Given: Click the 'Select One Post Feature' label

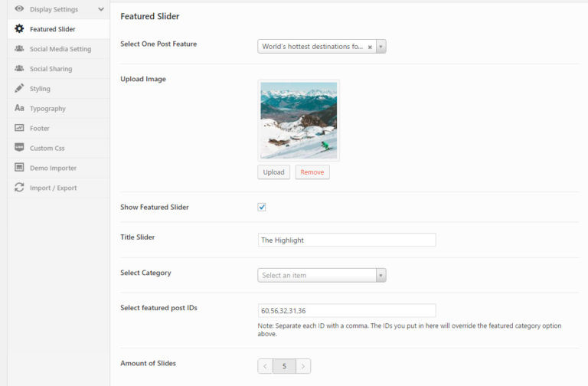Looking at the screenshot, I should point(158,44).
